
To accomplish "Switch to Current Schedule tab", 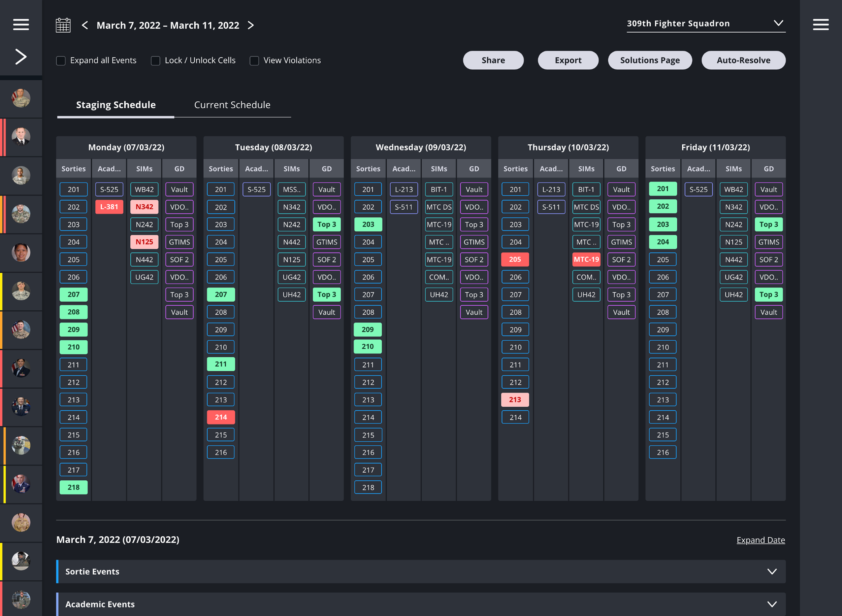I will (x=232, y=105).
